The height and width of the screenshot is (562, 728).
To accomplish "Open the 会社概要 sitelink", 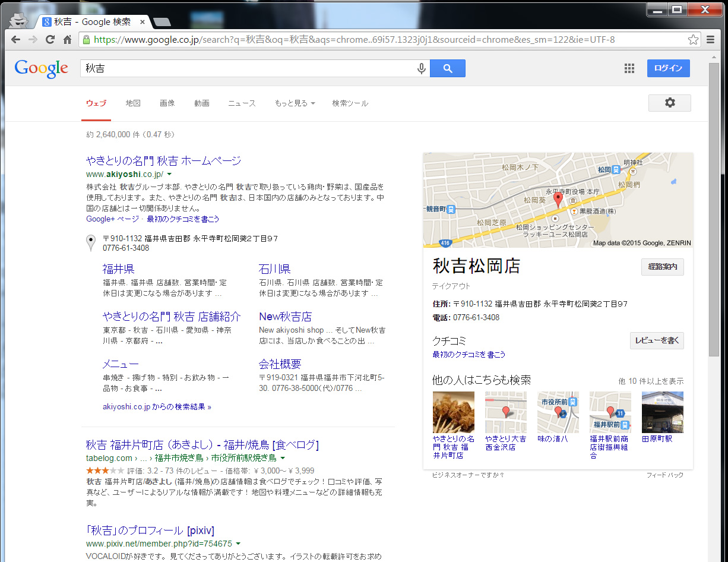I will click(280, 364).
